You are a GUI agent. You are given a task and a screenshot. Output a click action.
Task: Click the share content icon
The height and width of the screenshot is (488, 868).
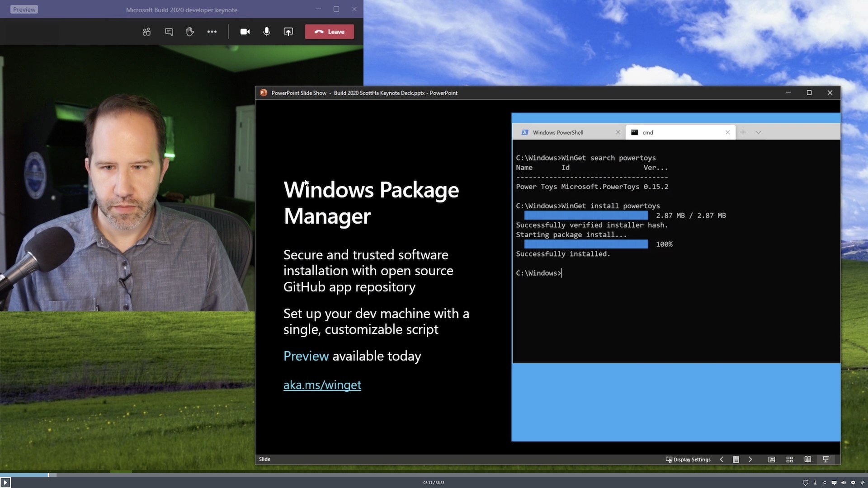pyautogui.click(x=288, y=32)
